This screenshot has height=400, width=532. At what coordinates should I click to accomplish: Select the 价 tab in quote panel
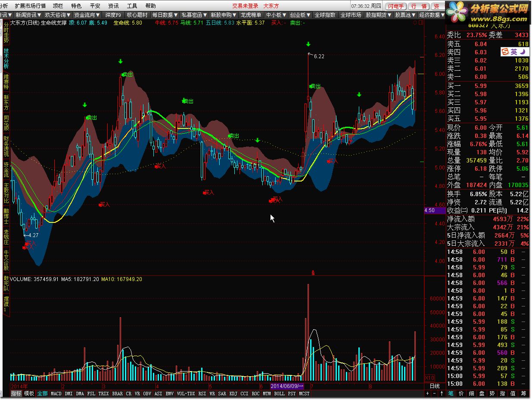click(x=461, y=394)
